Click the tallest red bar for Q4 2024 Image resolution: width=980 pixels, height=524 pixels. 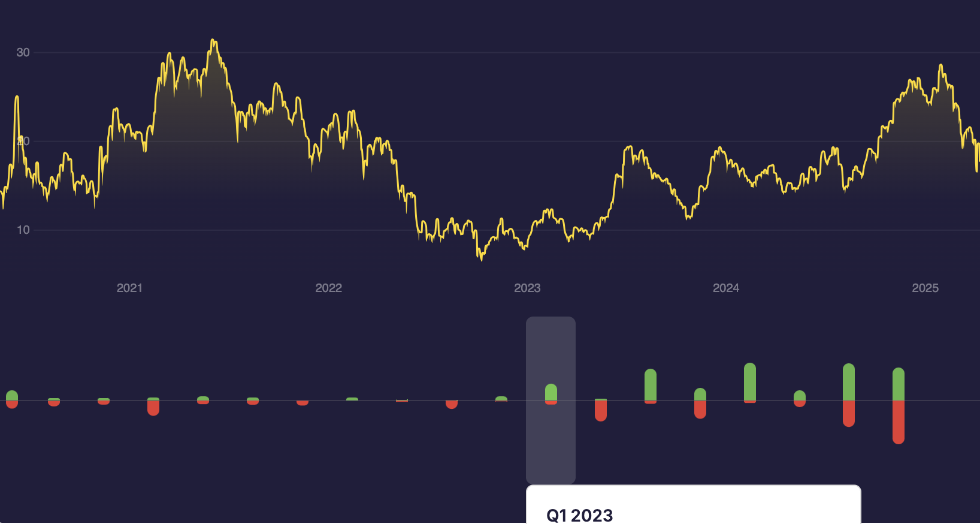pyautogui.click(x=898, y=421)
